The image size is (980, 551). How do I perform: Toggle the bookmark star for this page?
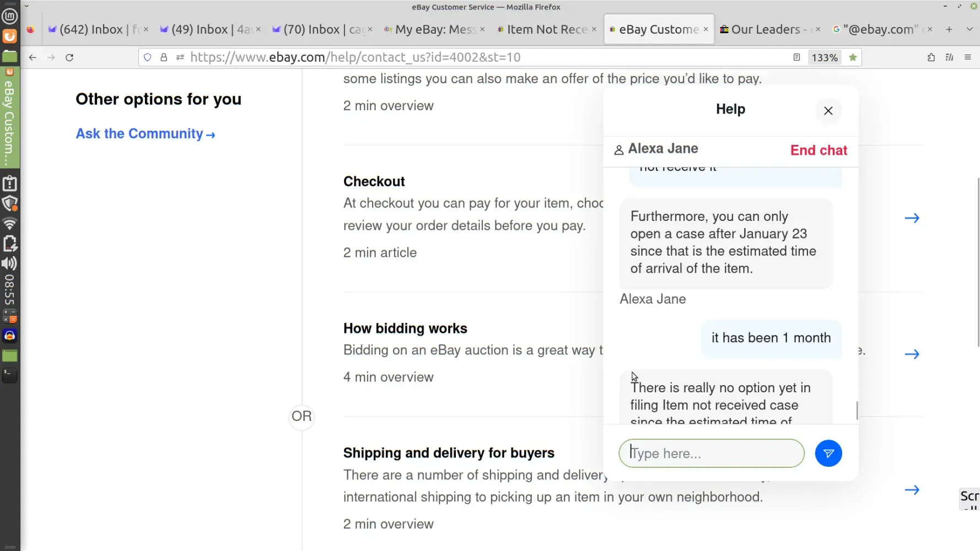coord(853,57)
